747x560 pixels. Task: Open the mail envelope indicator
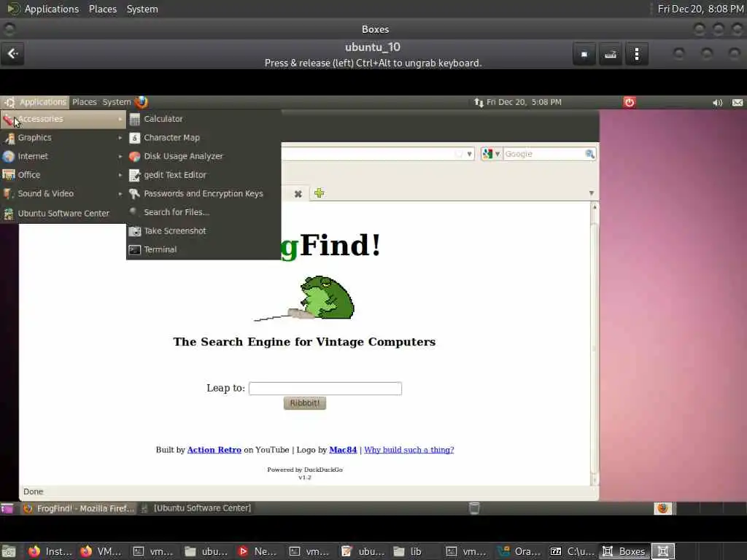click(x=738, y=102)
